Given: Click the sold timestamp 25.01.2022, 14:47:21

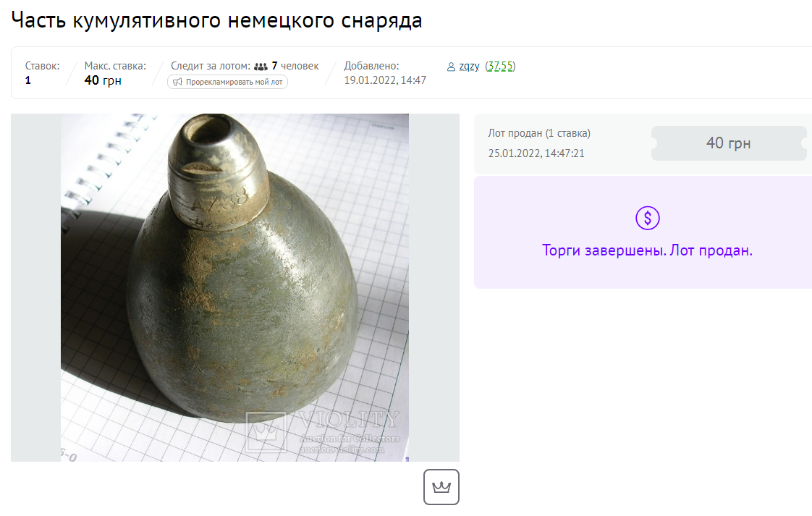Looking at the screenshot, I should [536, 153].
